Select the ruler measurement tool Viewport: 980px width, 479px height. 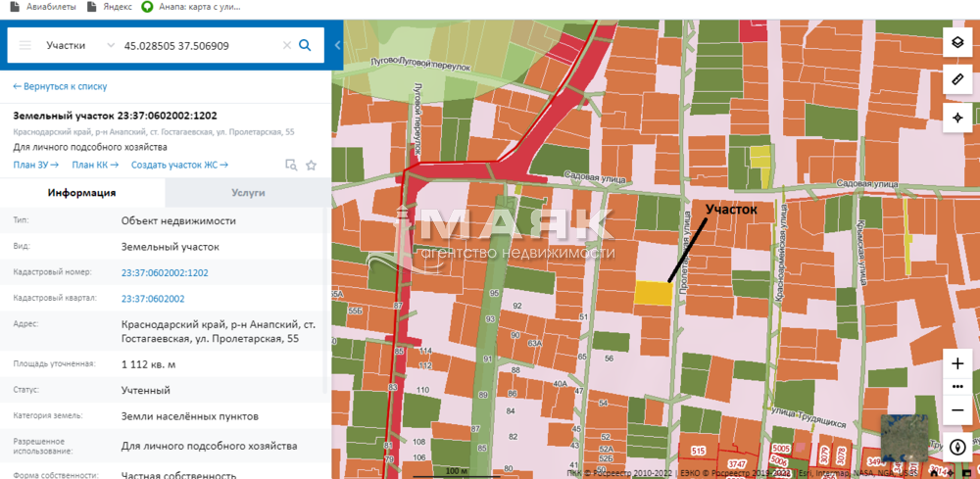(x=957, y=80)
